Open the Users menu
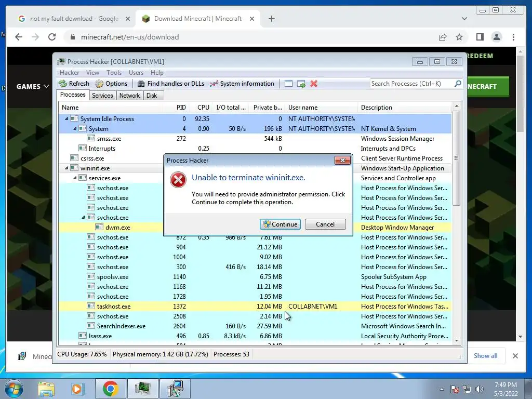The image size is (532, 399). click(x=136, y=73)
